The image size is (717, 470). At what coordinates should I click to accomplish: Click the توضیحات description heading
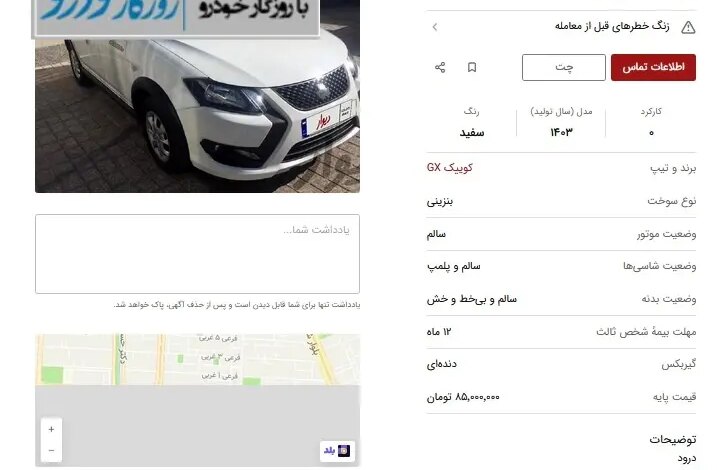(672, 439)
